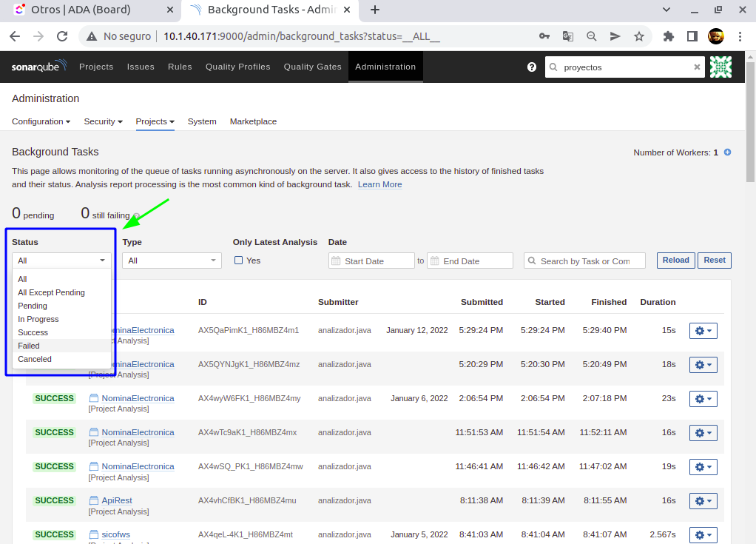Follow the Learn More link
The image size is (756, 544).
coord(379,184)
